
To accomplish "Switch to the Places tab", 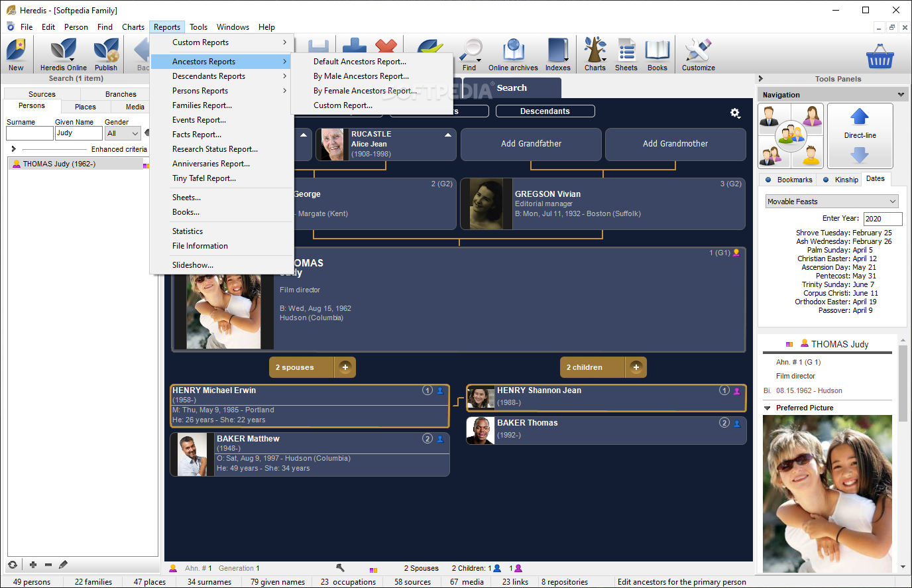I will coord(85,107).
